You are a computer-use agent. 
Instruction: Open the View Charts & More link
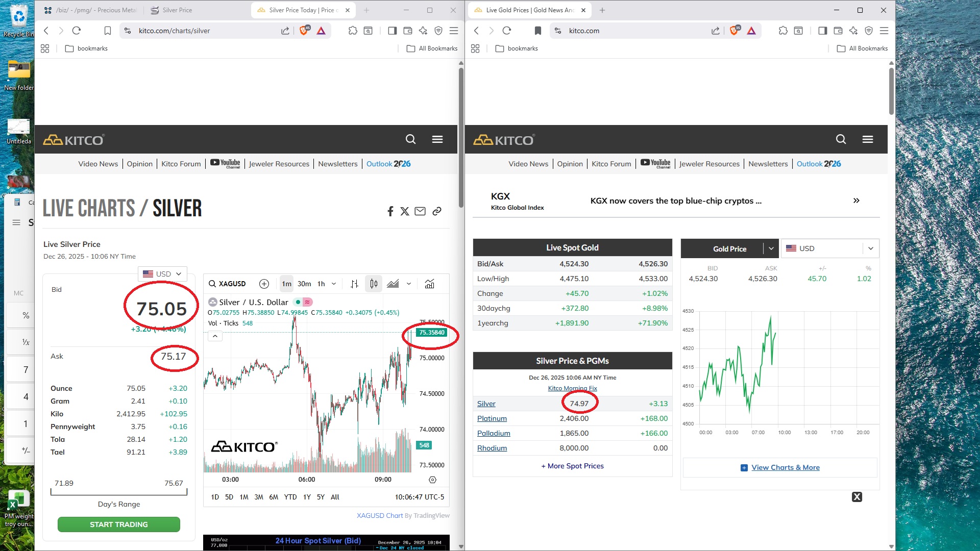tap(785, 467)
